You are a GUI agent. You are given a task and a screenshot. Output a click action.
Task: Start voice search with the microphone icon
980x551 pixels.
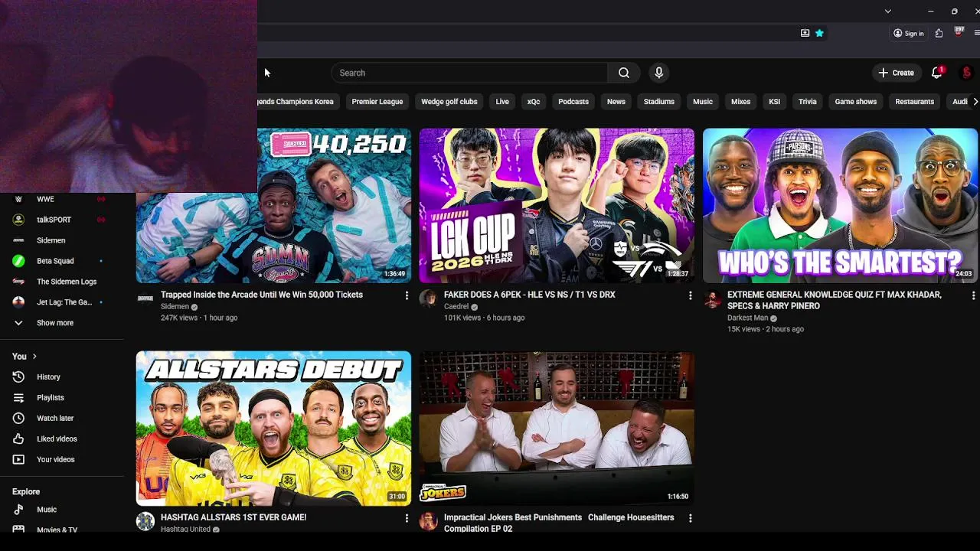658,73
